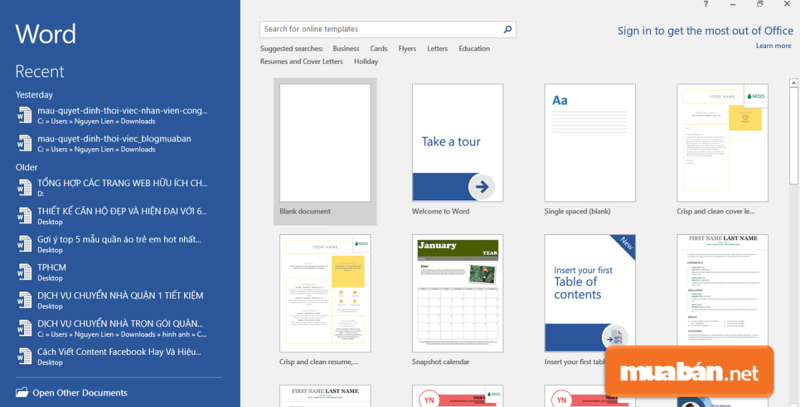Screen dimensions: 800x407
Task: Click the arrow icon on Table of contents template
Action: click(615, 337)
